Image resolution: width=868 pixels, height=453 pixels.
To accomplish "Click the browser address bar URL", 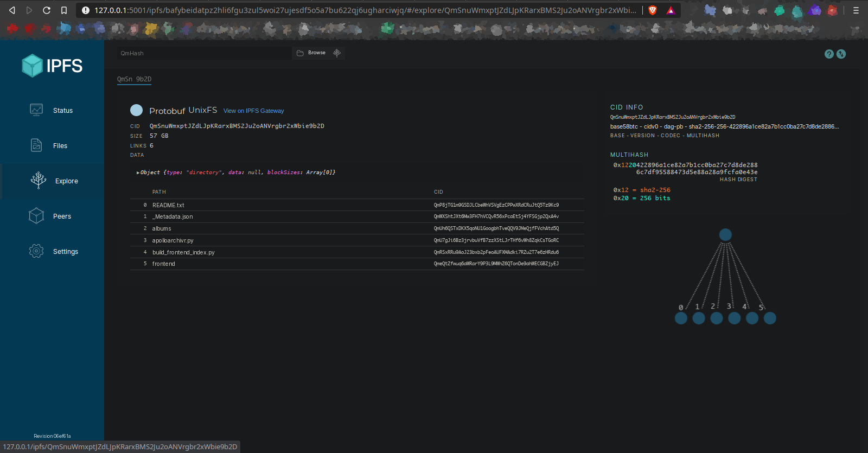I will tap(365, 10).
